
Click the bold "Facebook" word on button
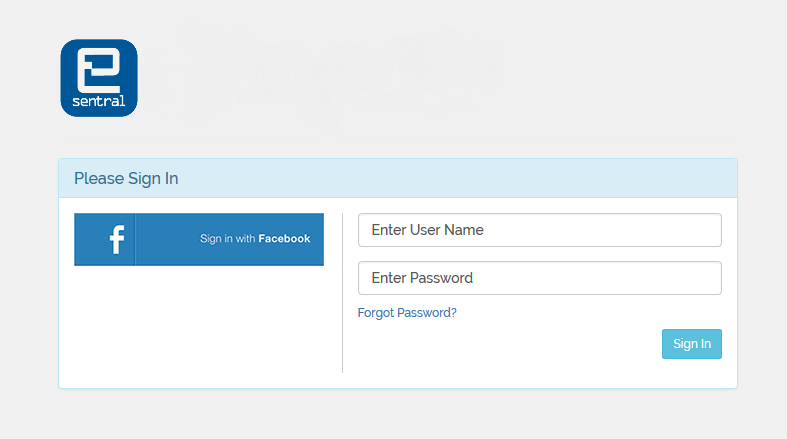tap(284, 239)
